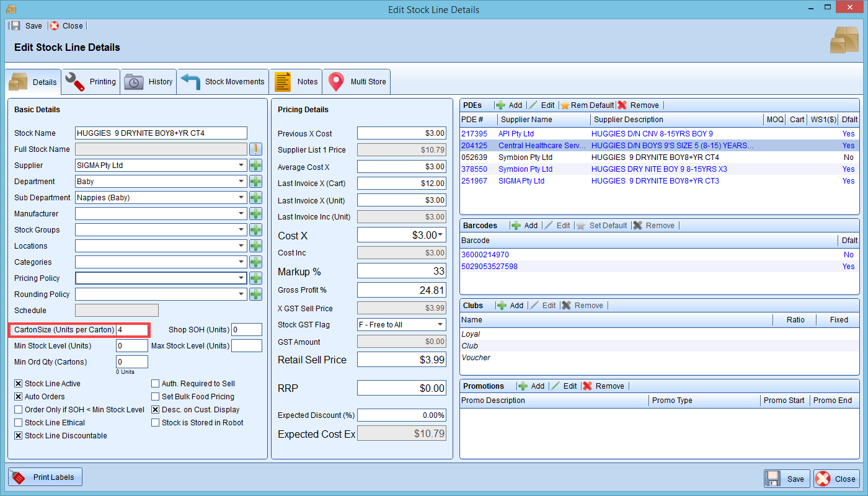The height and width of the screenshot is (496, 868).
Task: Select the Details tab
Action: [33, 82]
